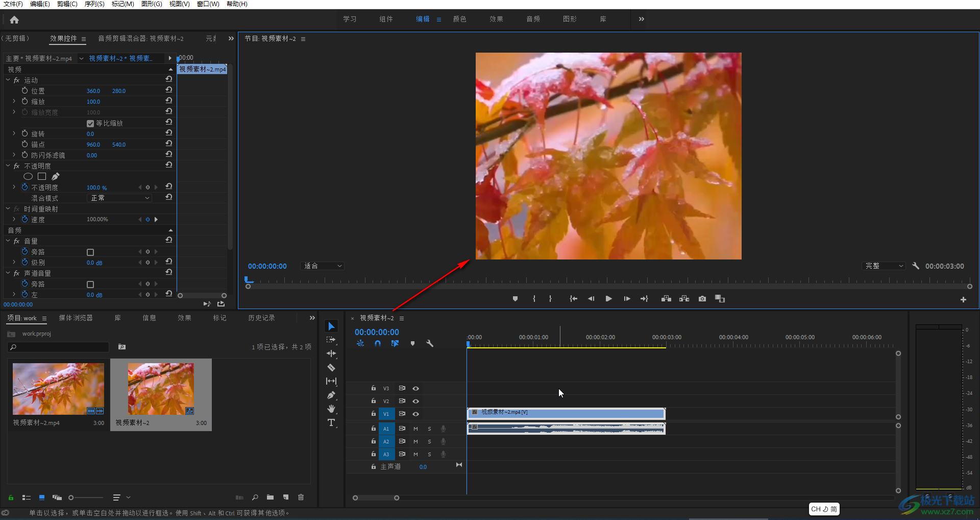The height and width of the screenshot is (520, 980).
Task: Select the Hand tool
Action: tap(331, 409)
